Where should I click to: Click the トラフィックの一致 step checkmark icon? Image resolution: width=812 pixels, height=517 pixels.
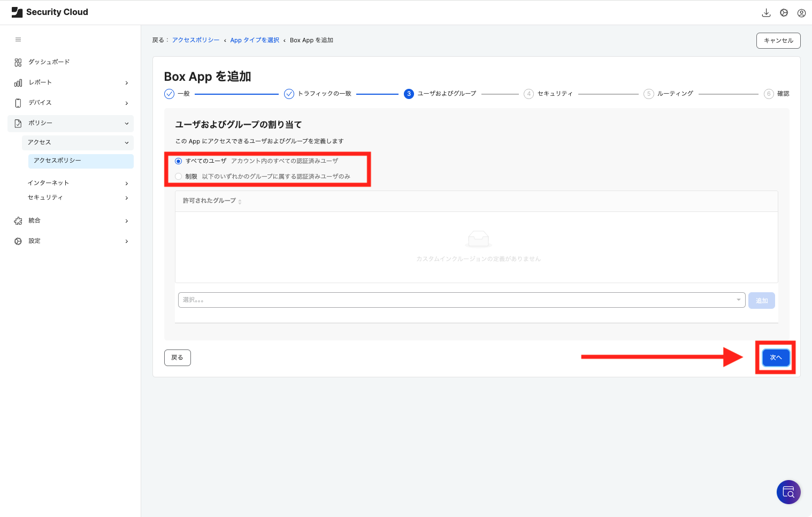coord(289,94)
